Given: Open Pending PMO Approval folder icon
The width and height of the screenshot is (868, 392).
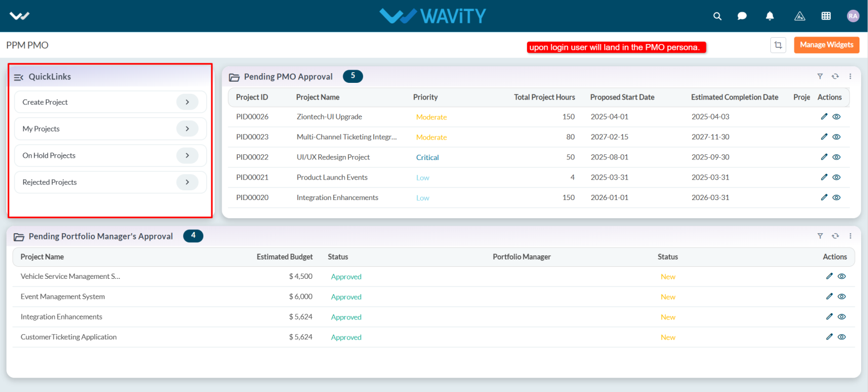Looking at the screenshot, I should [x=234, y=77].
